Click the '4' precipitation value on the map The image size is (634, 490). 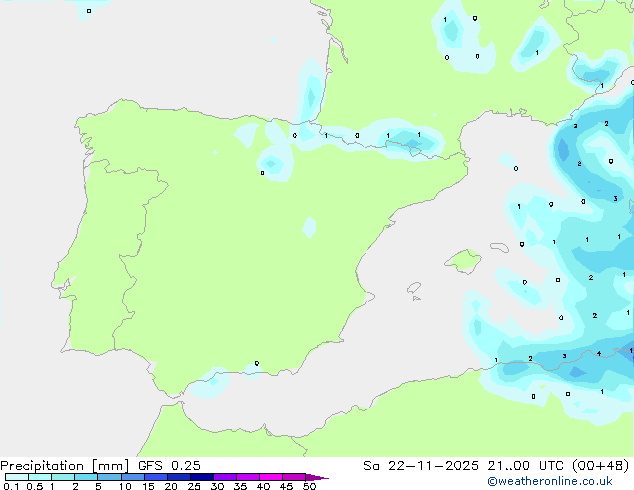click(599, 354)
